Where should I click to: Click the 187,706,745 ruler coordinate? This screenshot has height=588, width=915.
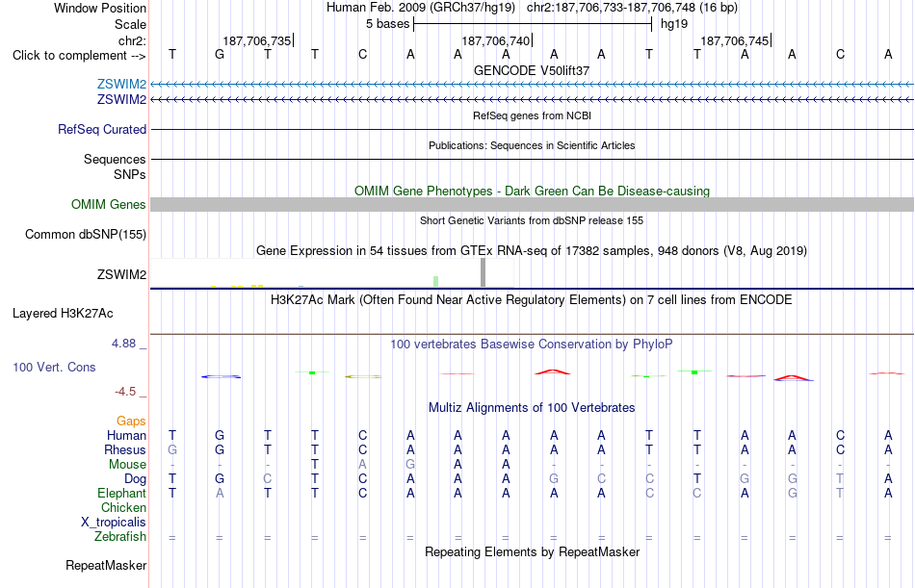click(x=734, y=40)
